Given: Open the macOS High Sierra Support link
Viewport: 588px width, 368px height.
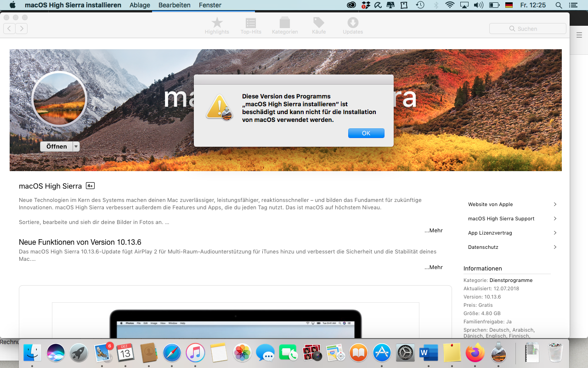Looking at the screenshot, I should (512, 218).
